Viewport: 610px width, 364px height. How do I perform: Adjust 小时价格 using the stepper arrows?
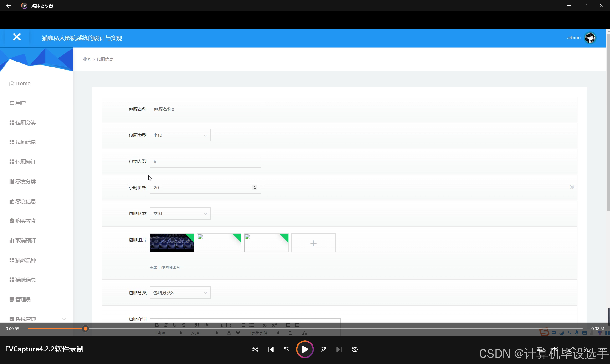(x=255, y=188)
